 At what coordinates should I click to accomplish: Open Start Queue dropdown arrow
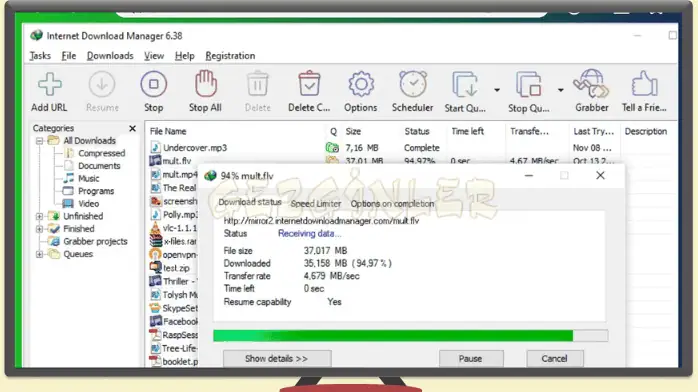click(497, 90)
